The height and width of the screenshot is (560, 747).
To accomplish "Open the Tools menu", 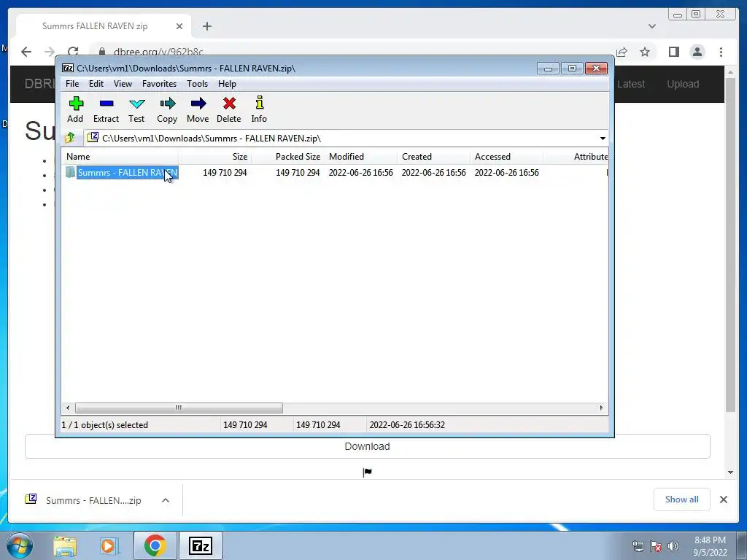I will tap(197, 84).
